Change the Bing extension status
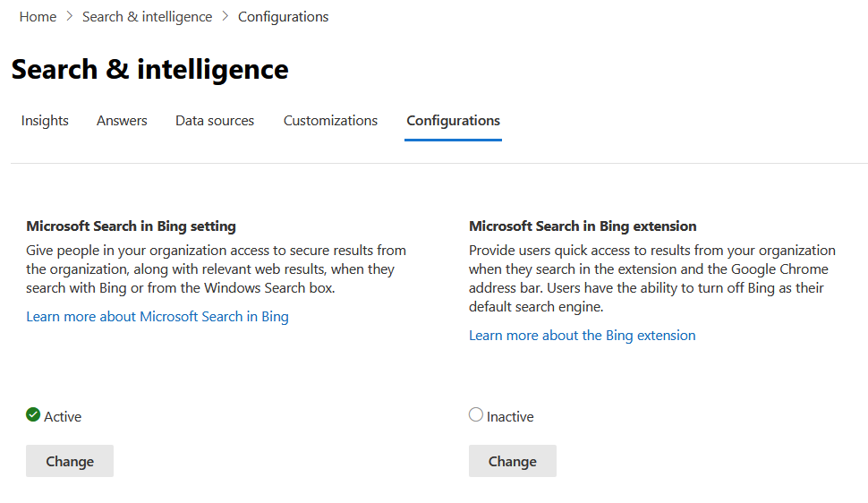The height and width of the screenshot is (503, 868). [513, 461]
